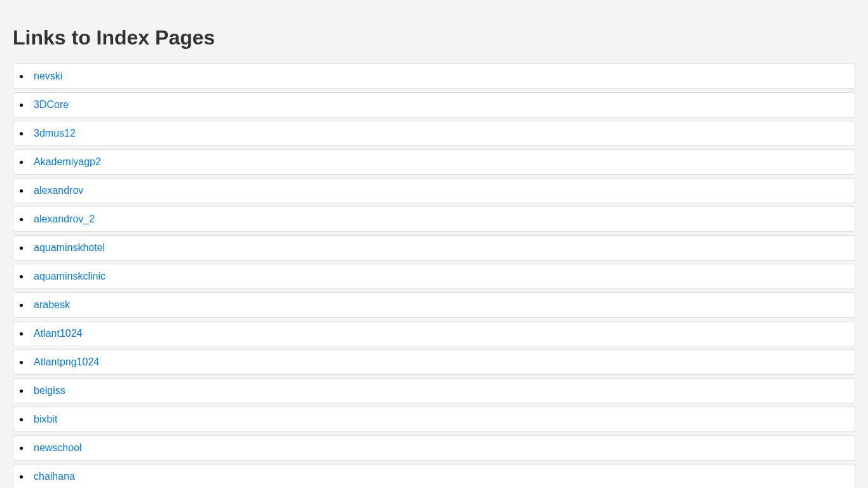Select the aquaminskclinic link
868x488 pixels.
coord(69,276)
